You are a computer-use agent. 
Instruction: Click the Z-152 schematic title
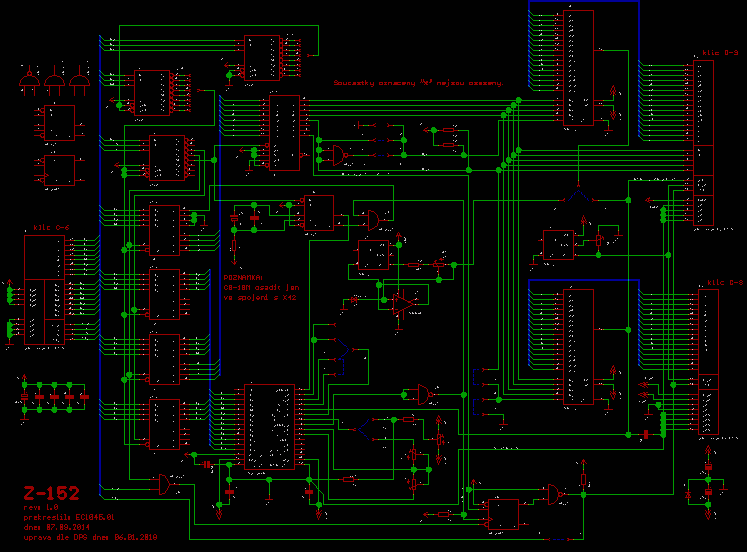[x=52, y=493]
